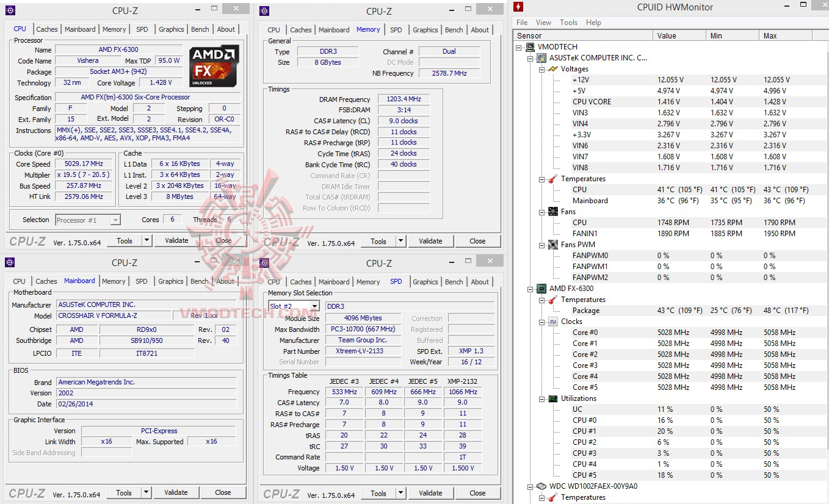Open the Processor #1 selection dropdown
829x504 pixels.
[x=115, y=220]
